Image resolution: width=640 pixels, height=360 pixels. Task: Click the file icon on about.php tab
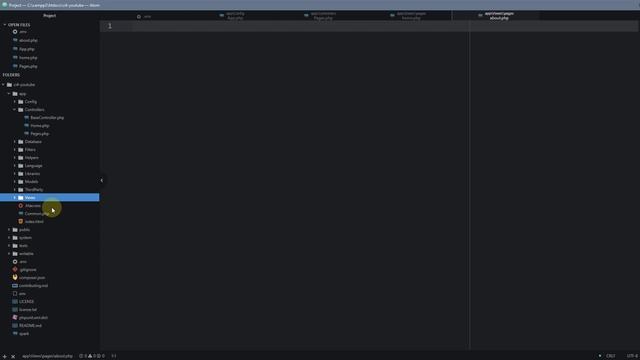coord(480,16)
